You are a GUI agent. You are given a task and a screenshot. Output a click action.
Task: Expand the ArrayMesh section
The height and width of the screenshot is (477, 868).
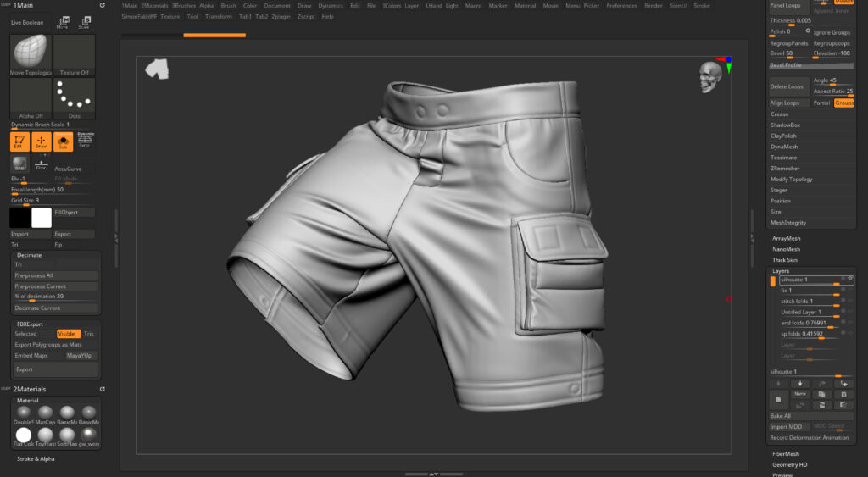coord(786,239)
